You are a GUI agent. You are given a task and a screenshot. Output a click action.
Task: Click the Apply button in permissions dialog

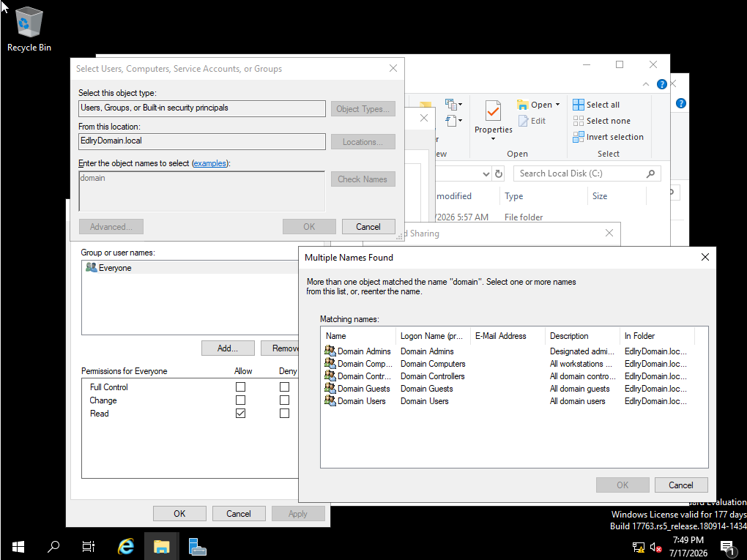point(298,514)
